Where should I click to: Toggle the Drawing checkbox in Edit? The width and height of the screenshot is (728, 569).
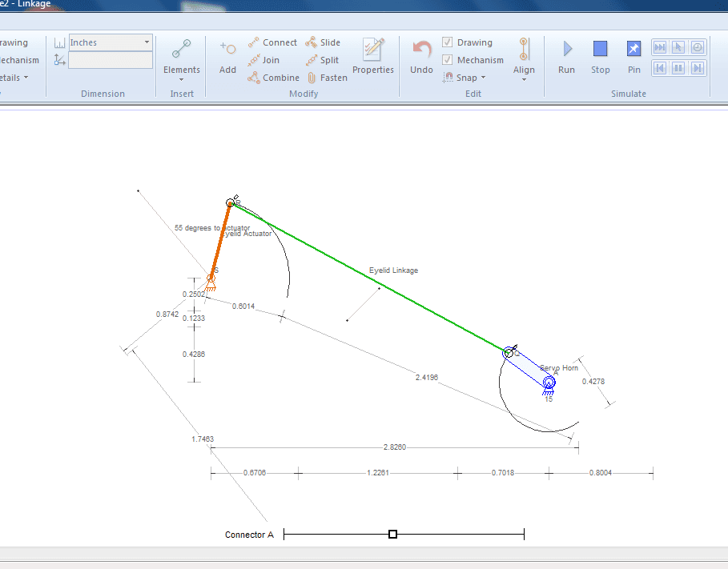tap(448, 42)
